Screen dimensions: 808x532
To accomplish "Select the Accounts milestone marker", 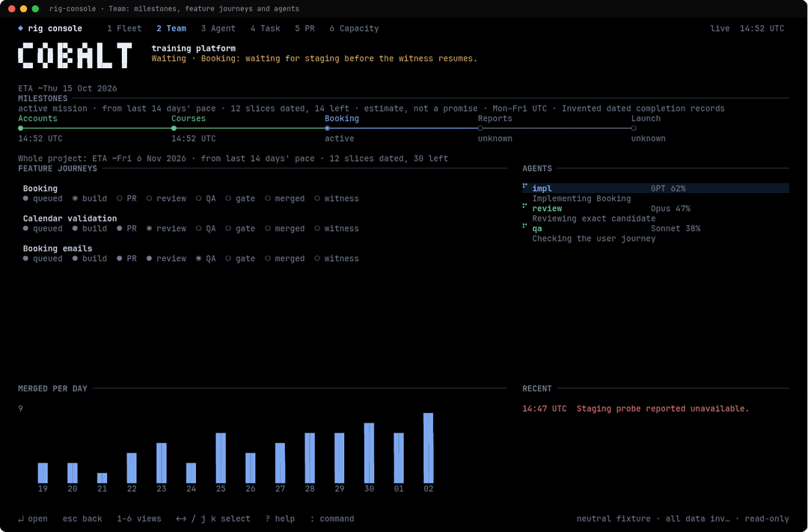I will (21, 129).
